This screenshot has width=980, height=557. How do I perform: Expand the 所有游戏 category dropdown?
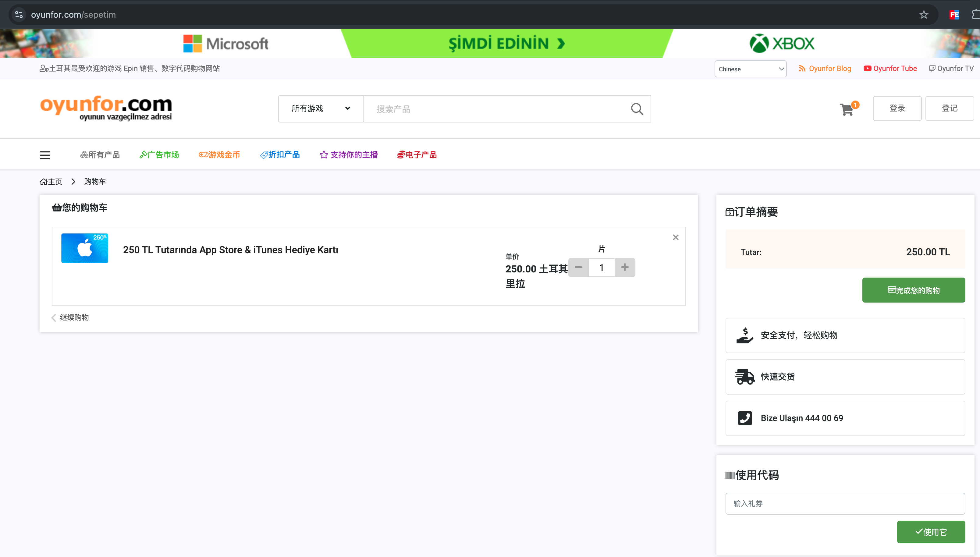coord(321,109)
